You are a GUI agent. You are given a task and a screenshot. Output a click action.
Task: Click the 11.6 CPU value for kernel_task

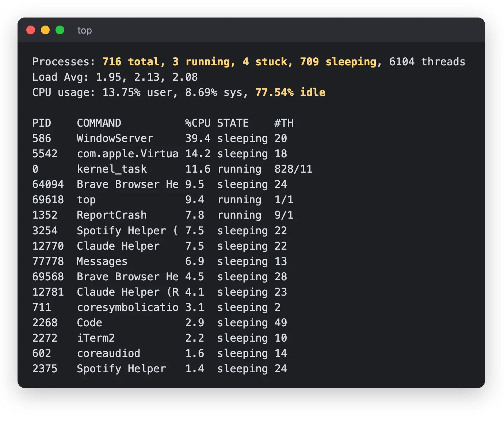198,169
